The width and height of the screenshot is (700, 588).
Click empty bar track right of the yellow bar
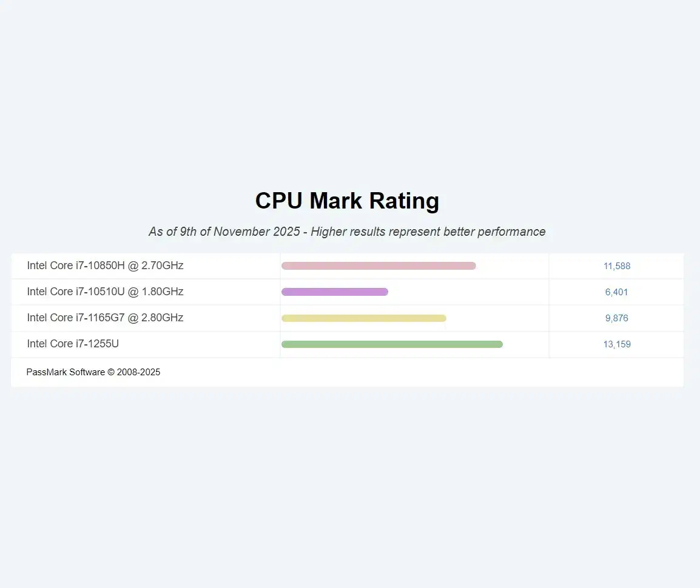tap(497, 318)
